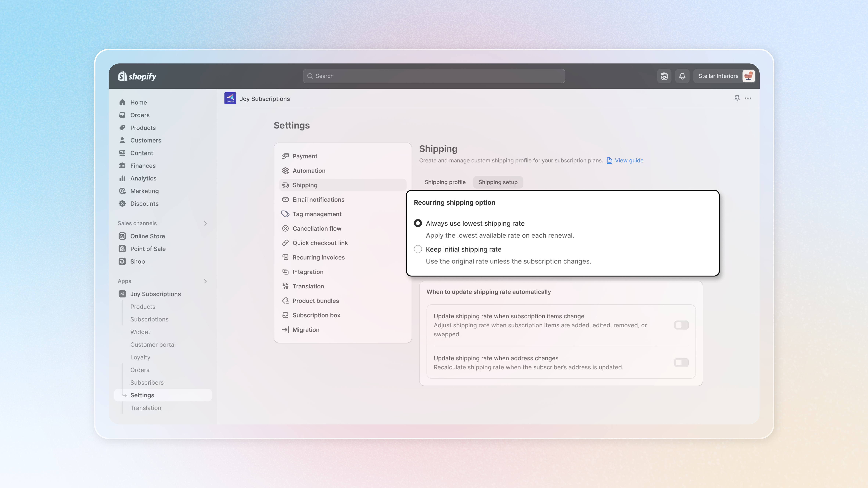Open Point of Sale channel
868x488 pixels.
point(148,249)
